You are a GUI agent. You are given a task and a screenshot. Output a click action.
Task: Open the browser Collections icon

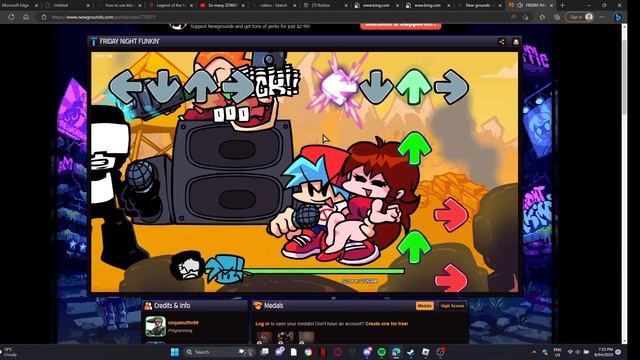pos(557,17)
